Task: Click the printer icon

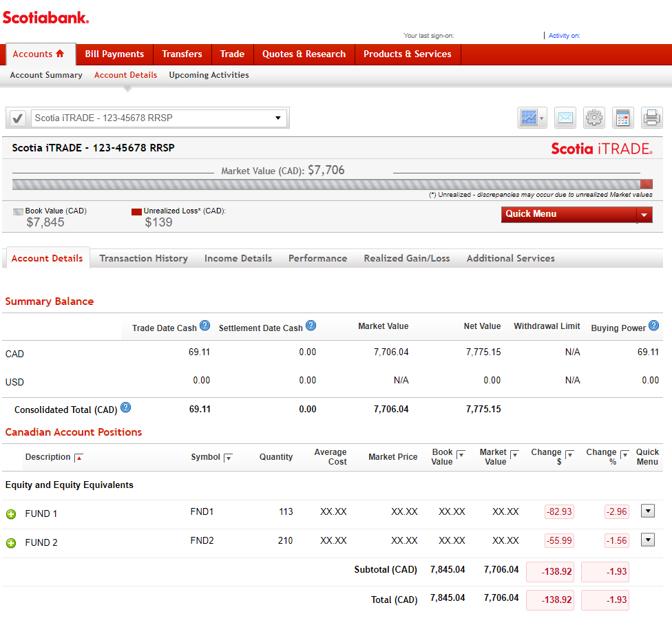Action: [651, 118]
